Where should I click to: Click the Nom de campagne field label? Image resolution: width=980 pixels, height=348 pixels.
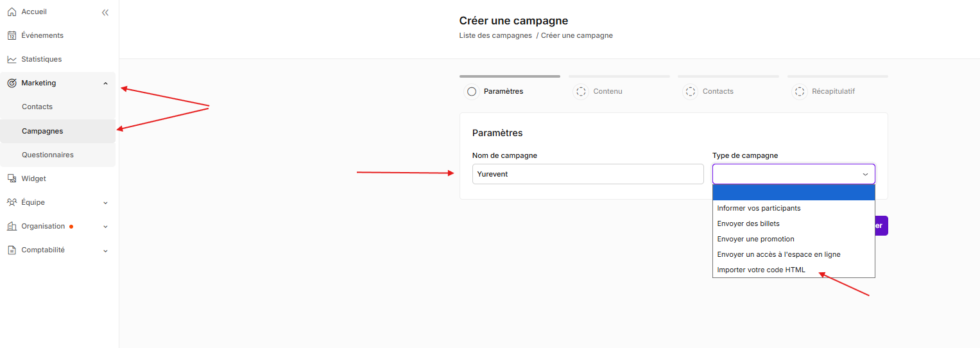[x=504, y=155]
